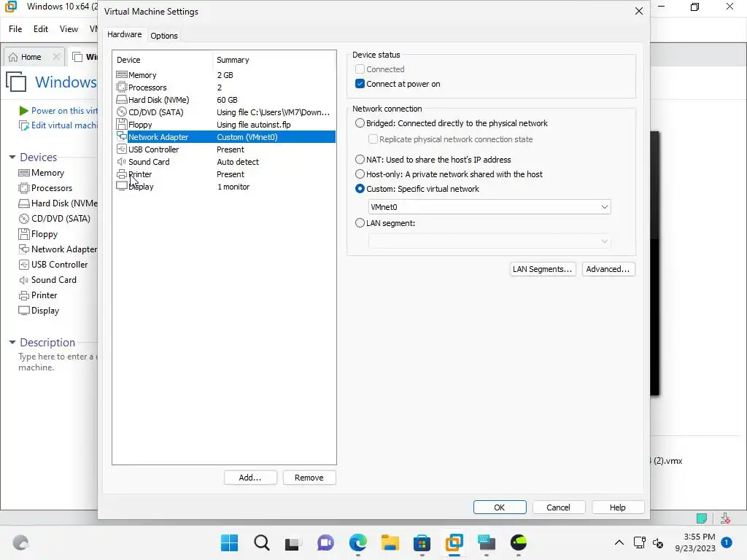Choose Host-only private network option

(x=360, y=174)
